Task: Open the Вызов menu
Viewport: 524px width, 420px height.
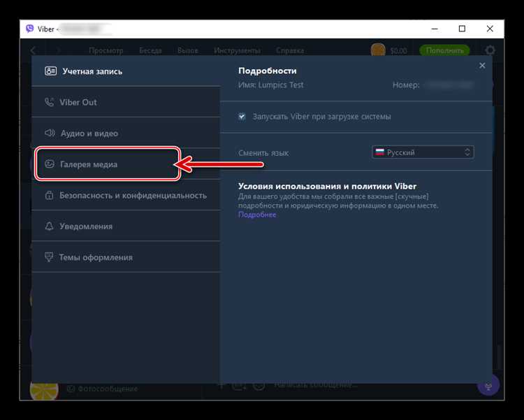Action: coord(187,50)
